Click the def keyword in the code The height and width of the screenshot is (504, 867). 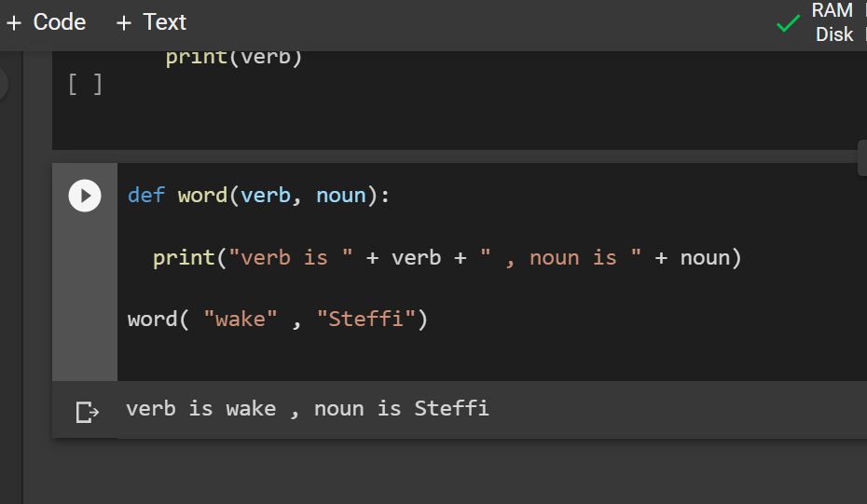(146, 195)
